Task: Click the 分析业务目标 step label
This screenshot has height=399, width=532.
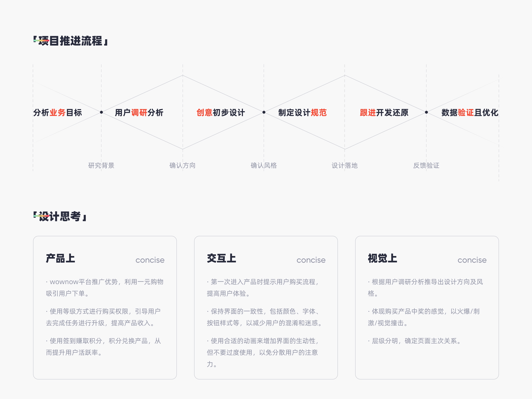Action: 58,113
